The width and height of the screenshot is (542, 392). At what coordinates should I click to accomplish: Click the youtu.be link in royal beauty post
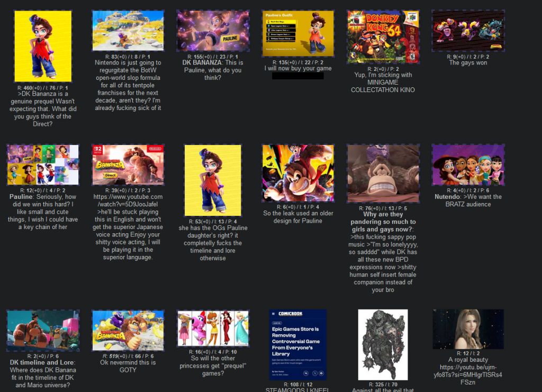click(468, 375)
